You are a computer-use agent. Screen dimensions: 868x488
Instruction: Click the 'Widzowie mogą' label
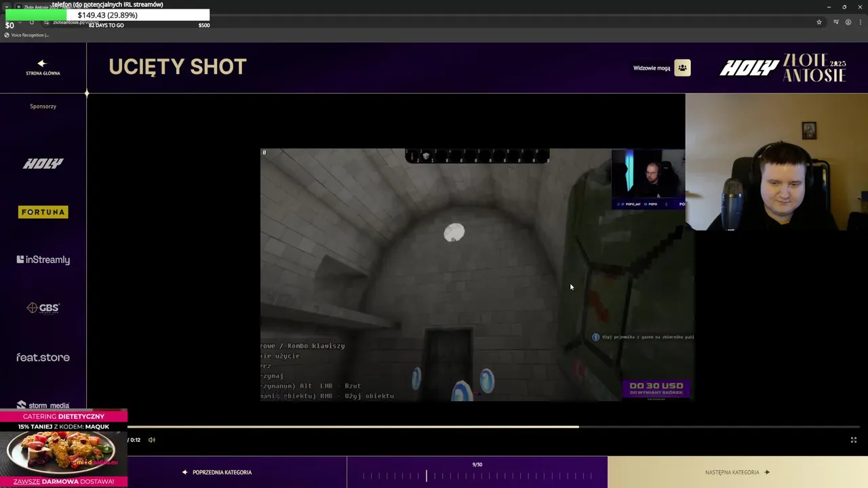(652, 68)
